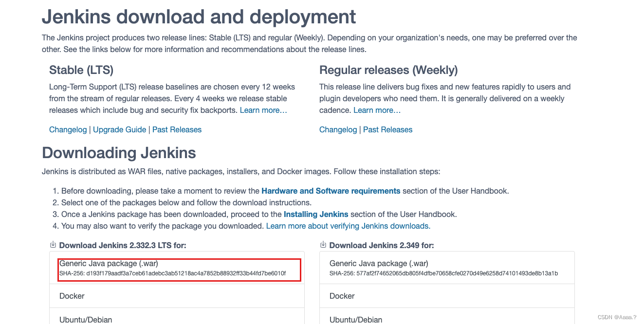Image resolution: width=644 pixels, height=324 pixels.
Task: Click the Stable (LTS) heading
Action: [x=81, y=70]
